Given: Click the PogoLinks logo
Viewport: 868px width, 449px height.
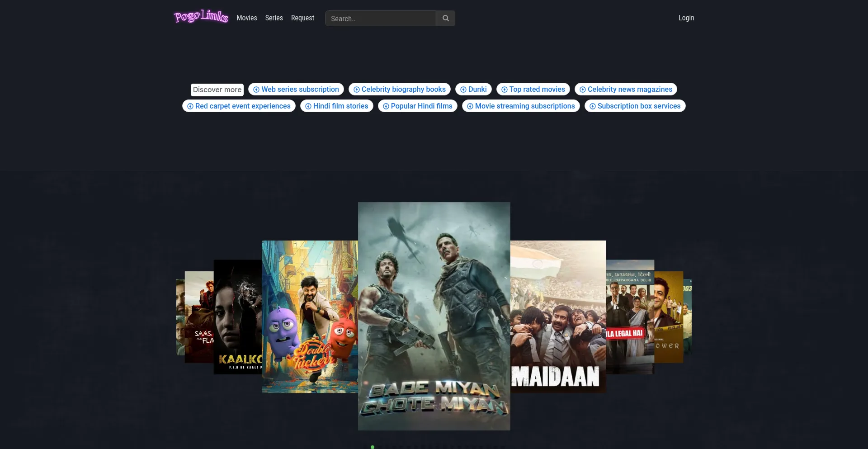Looking at the screenshot, I should pos(201,17).
